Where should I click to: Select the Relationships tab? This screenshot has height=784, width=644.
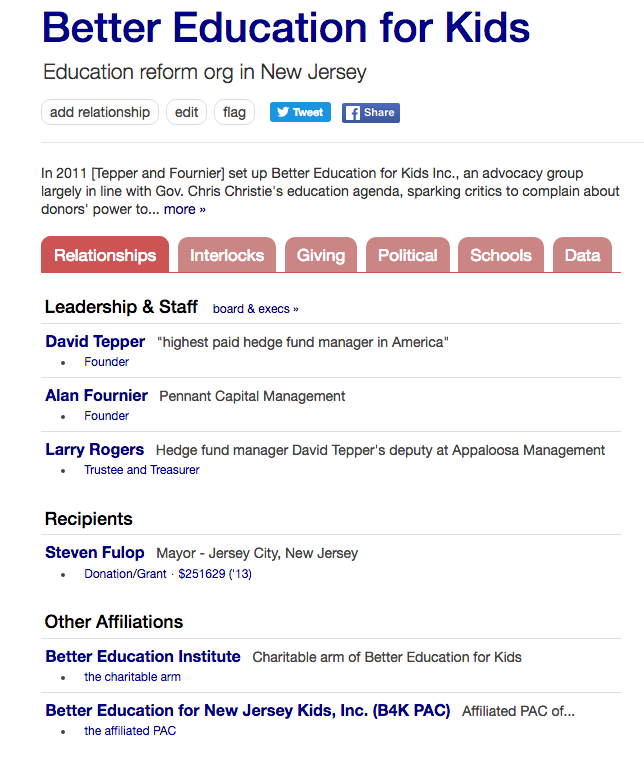pyautogui.click(x=105, y=255)
